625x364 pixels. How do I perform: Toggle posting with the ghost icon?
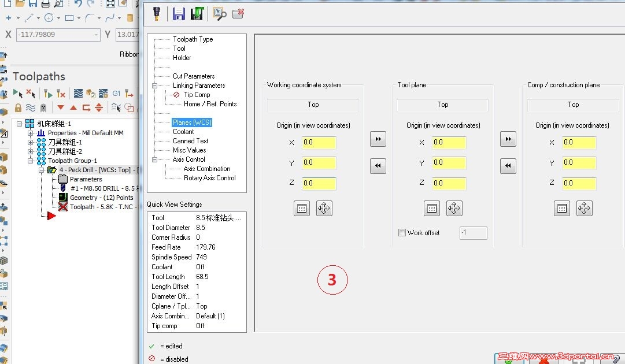tap(43, 107)
